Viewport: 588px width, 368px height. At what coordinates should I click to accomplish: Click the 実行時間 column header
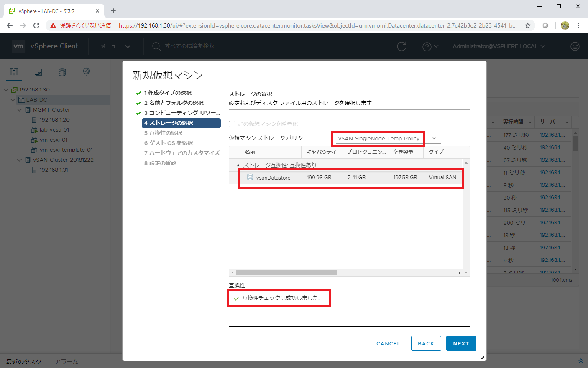(x=513, y=122)
